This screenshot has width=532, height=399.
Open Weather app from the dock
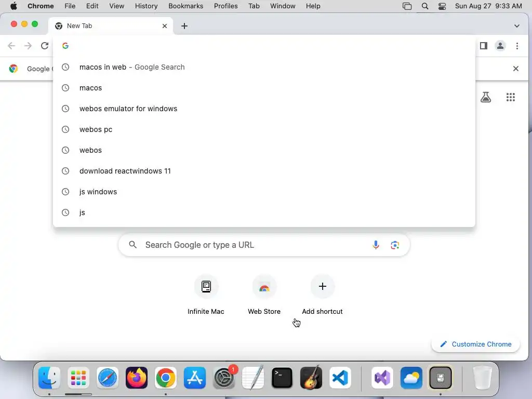[x=411, y=378]
